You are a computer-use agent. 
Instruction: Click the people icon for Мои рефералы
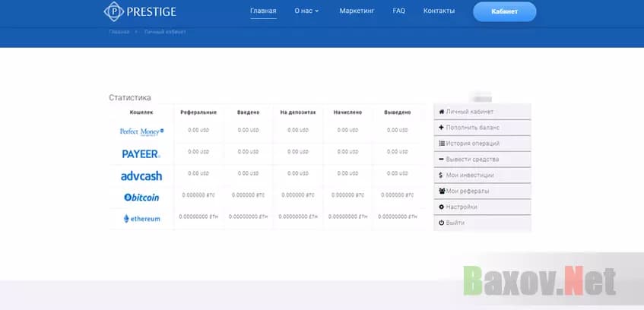pyautogui.click(x=442, y=191)
